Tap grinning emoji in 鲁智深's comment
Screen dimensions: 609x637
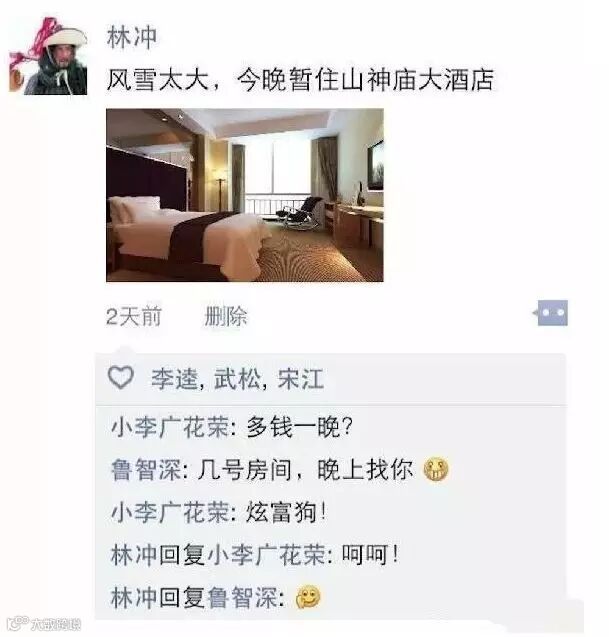436,469
